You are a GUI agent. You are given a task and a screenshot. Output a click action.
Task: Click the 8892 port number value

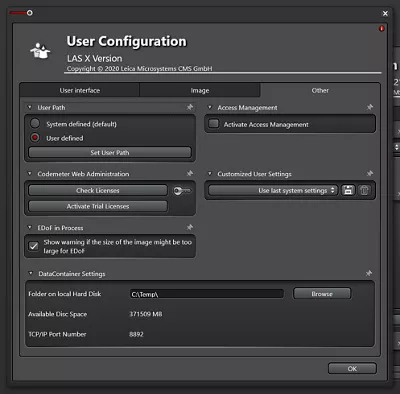tap(136, 334)
